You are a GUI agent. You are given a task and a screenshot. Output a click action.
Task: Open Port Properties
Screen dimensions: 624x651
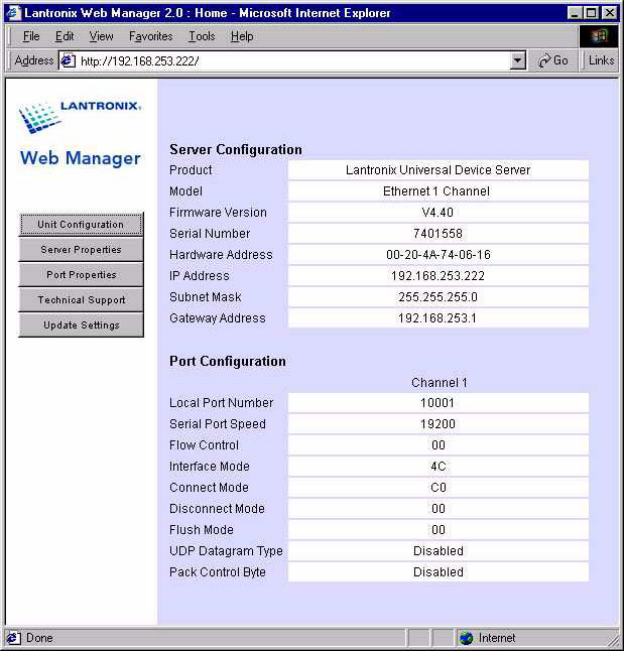[x=81, y=275]
